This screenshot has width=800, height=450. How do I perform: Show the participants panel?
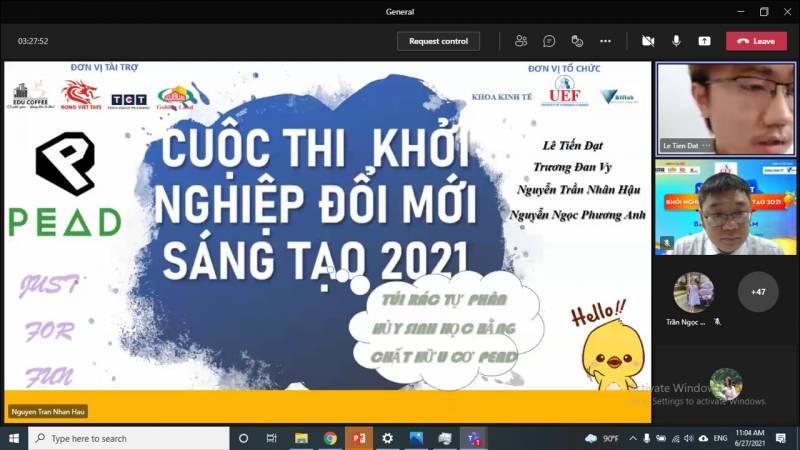coord(521,41)
